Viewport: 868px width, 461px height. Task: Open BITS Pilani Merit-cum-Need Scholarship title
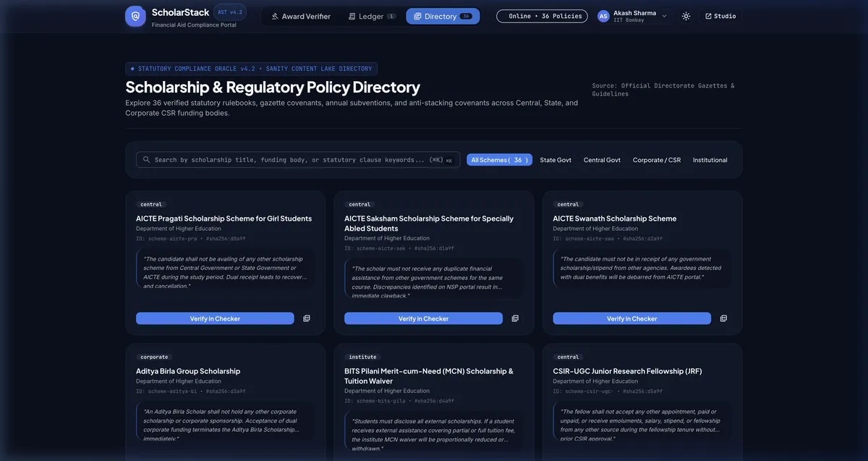click(x=429, y=376)
